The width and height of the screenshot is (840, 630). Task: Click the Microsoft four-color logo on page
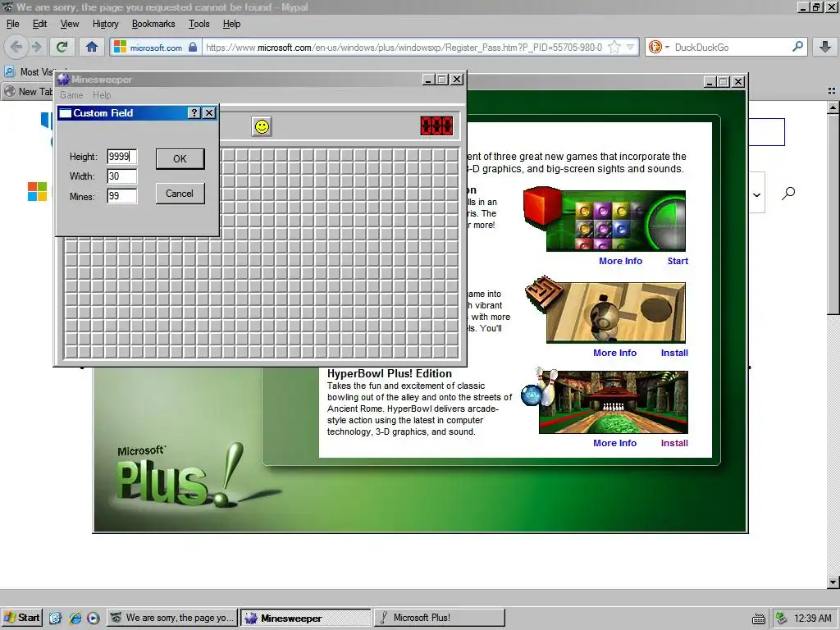coord(38,191)
